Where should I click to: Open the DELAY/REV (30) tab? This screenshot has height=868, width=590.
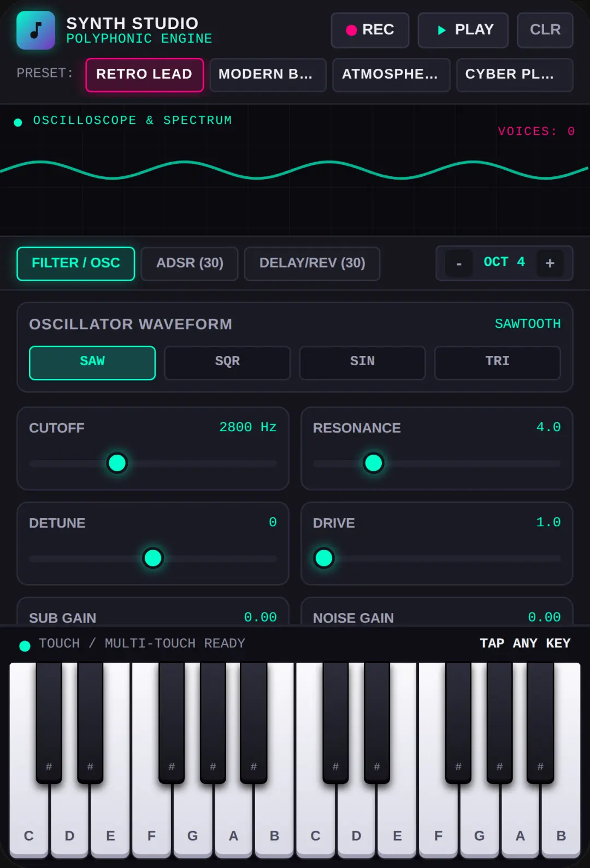312,264
